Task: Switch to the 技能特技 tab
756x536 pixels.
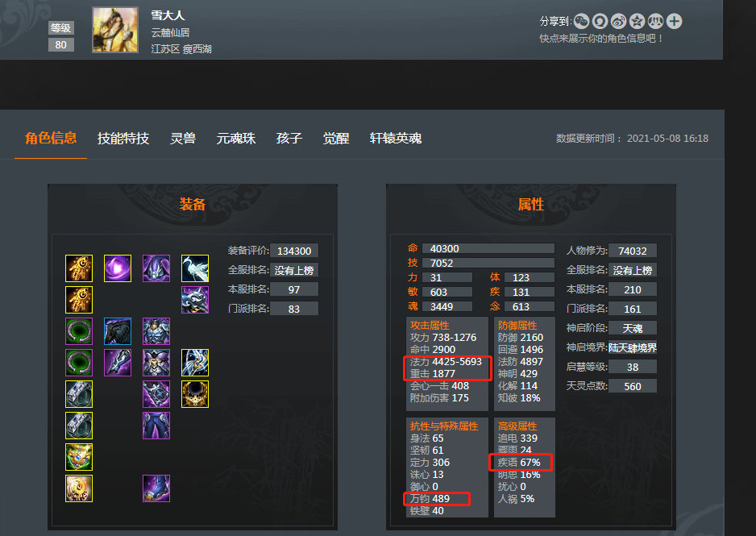Action: point(123,139)
